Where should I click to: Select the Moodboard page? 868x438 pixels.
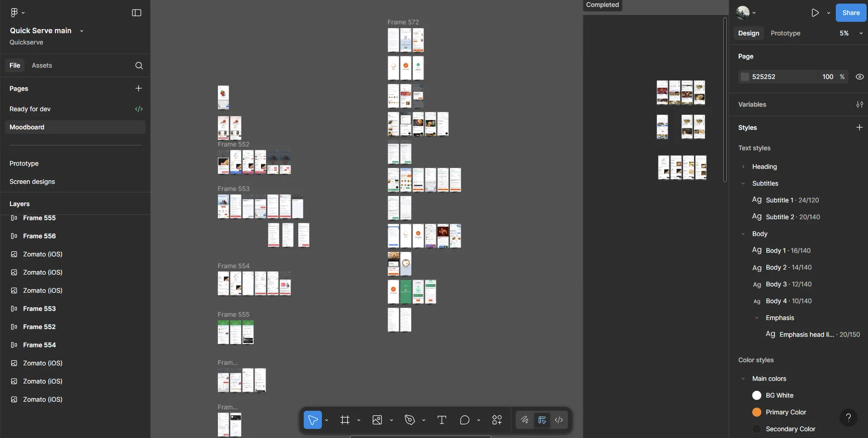coord(75,127)
